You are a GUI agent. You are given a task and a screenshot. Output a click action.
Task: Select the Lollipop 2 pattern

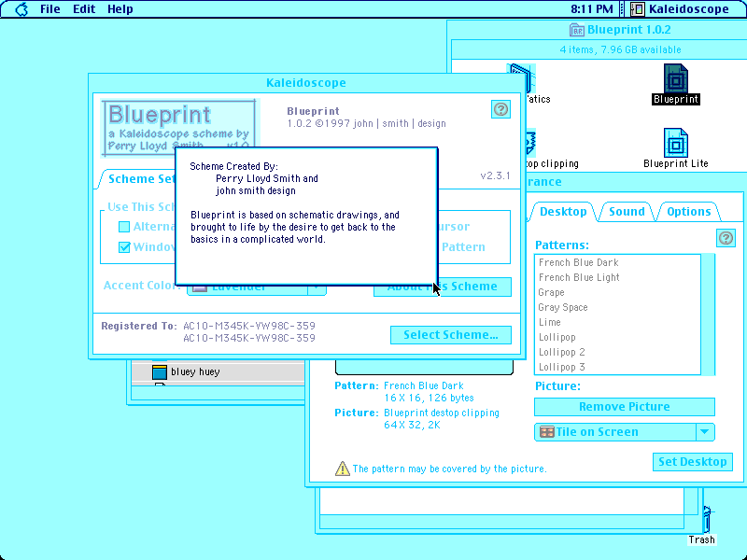(617, 353)
